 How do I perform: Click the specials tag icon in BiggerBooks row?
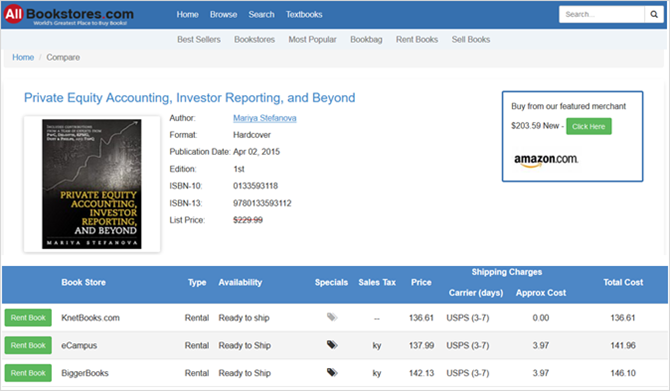point(332,372)
